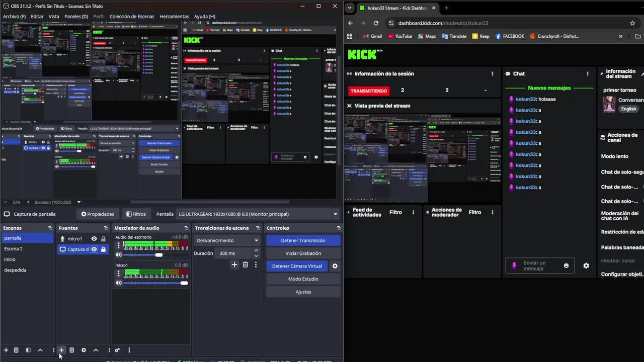Open Colección de Escenas menu
Image resolution: width=644 pixels, height=362 pixels.
pyautogui.click(x=132, y=17)
